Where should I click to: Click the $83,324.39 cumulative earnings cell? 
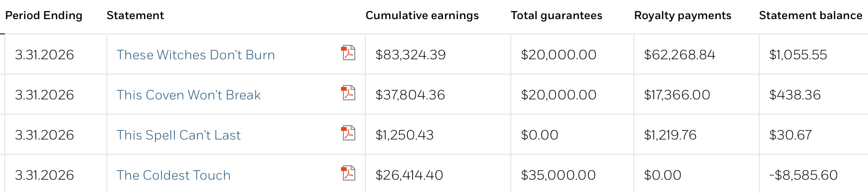pos(438,54)
